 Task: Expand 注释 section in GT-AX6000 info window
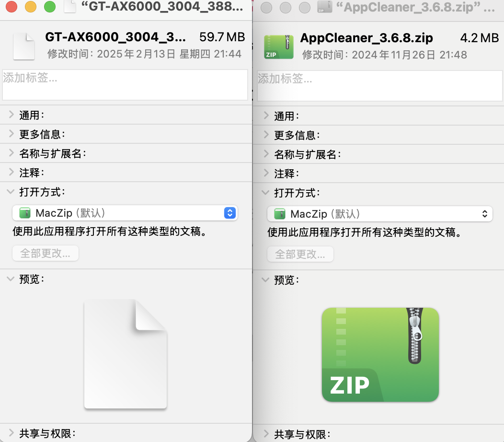pyautogui.click(x=11, y=173)
